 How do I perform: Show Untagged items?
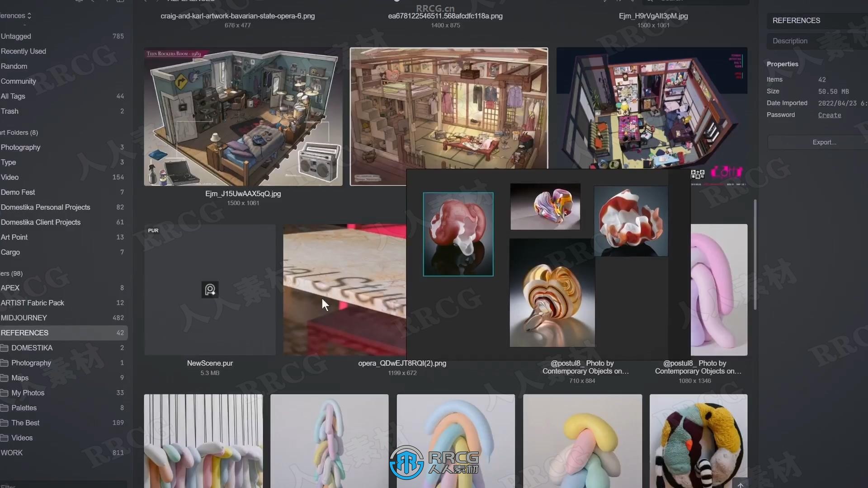point(63,36)
